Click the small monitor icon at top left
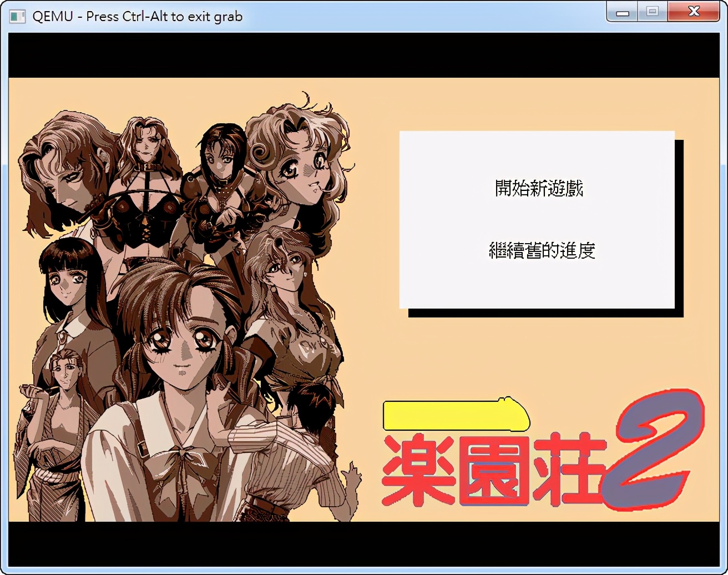Screen dimensions: 728x575 tap(17, 16)
